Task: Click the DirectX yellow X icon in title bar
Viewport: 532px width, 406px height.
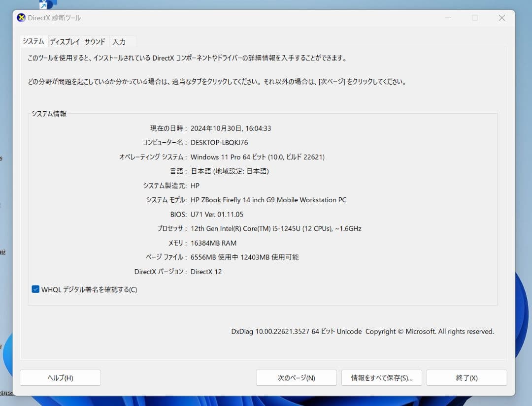Action: 21,18
